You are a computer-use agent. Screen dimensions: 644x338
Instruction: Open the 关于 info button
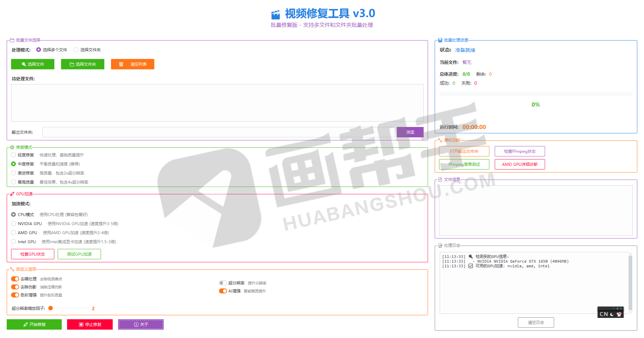141,324
